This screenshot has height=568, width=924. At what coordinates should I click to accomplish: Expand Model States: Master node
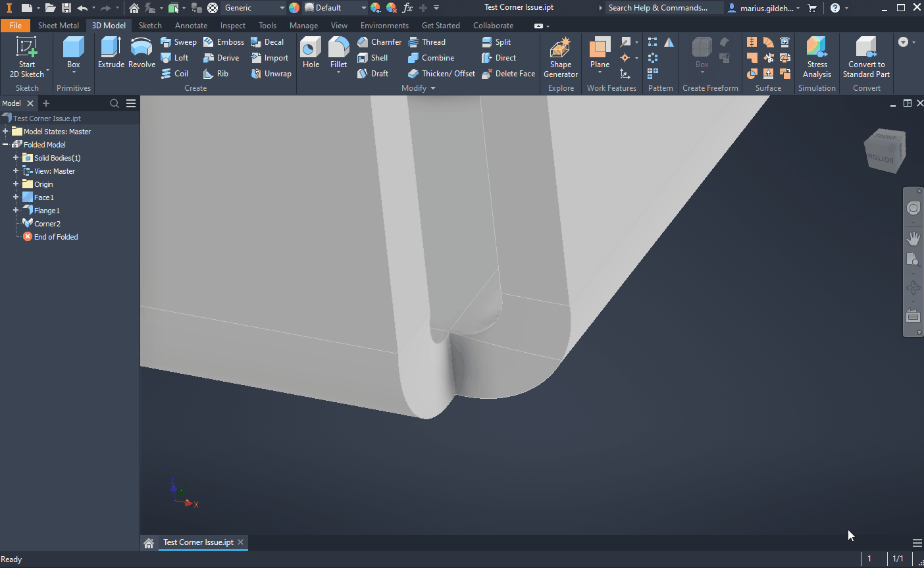pos(5,132)
